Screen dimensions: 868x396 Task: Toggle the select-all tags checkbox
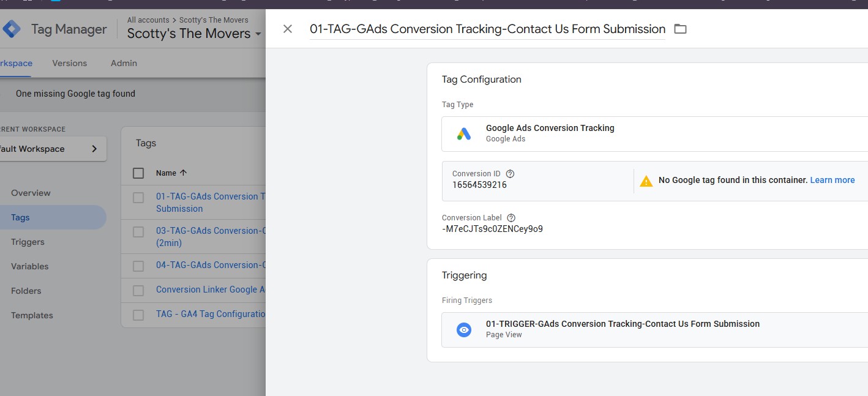(x=138, y=173)
